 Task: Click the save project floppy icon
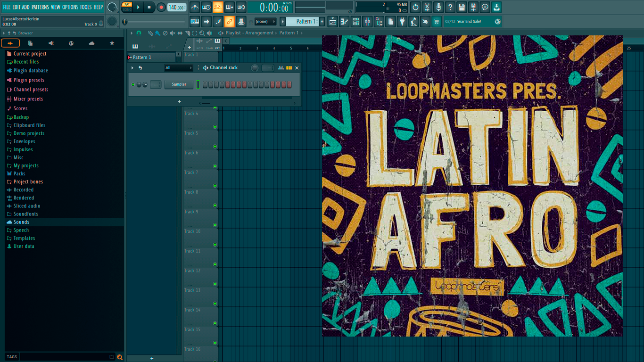462,7
